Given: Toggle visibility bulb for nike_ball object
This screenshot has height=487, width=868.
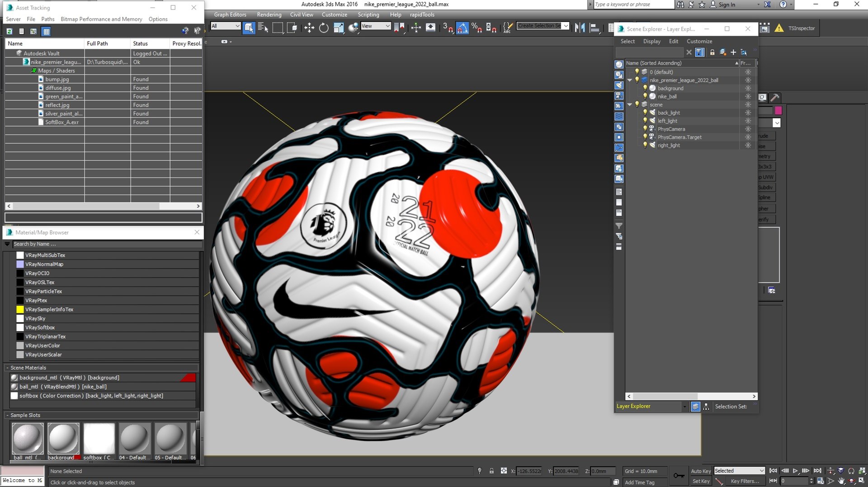Looking at the screenshot, I should point(645,96).
